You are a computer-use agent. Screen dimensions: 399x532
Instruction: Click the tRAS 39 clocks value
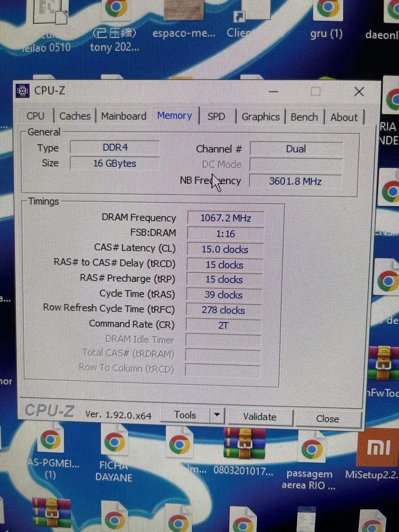click(x=224, y=295)
